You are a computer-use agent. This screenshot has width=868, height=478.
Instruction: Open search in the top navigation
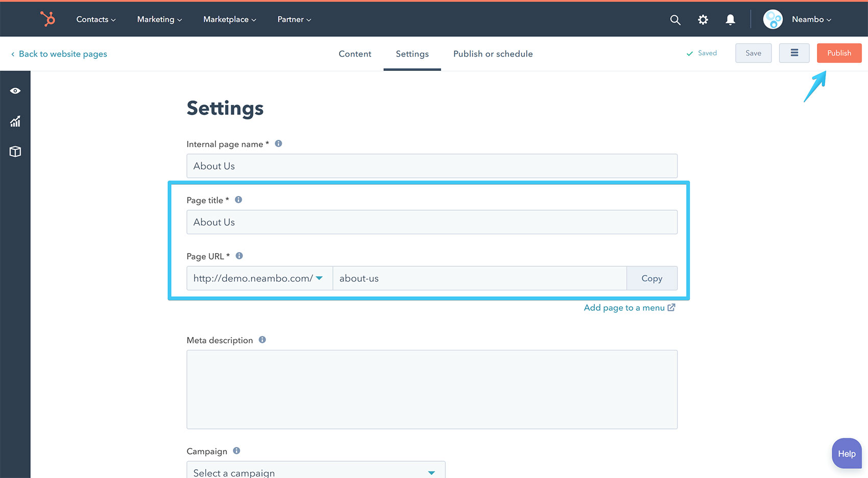pos(675,19)
